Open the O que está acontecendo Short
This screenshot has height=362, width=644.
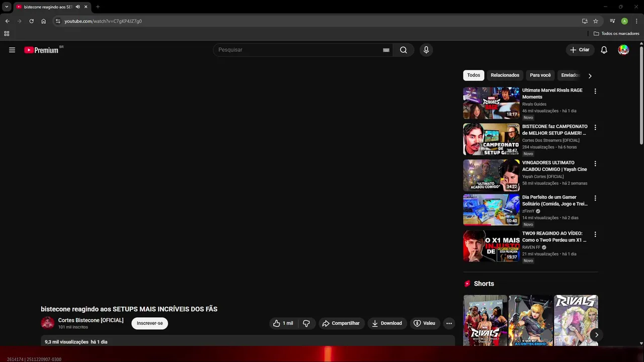530,320
